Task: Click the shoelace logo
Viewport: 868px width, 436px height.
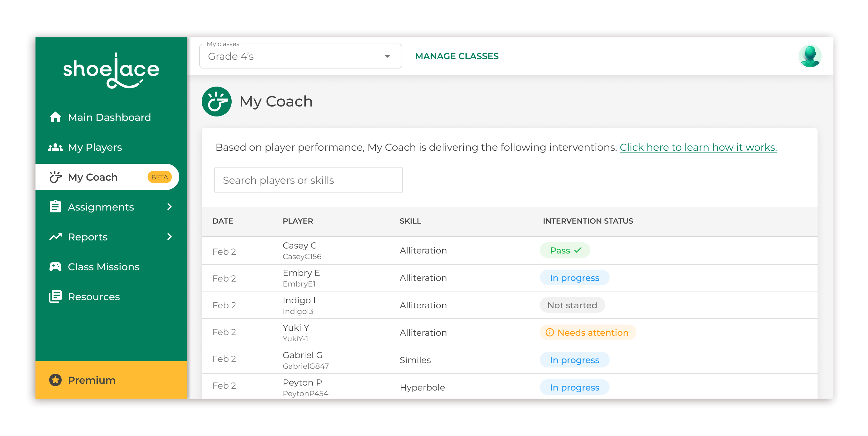Action: 111,71
